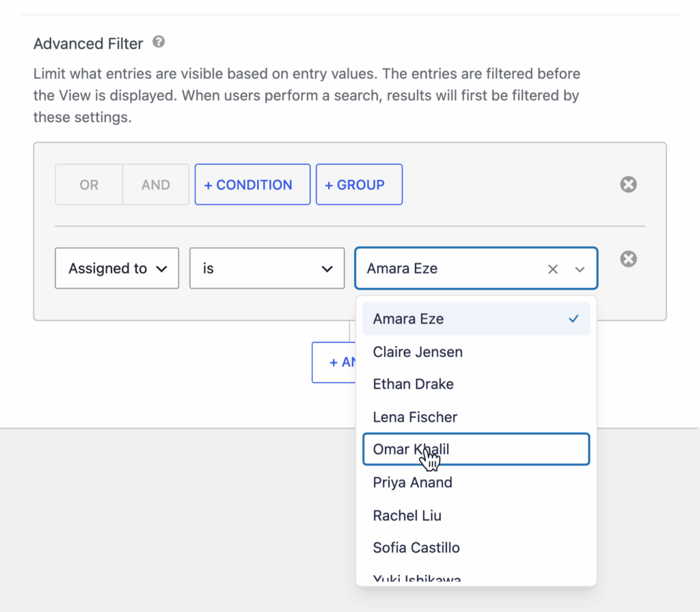Select the AND logic toggle

156,185
